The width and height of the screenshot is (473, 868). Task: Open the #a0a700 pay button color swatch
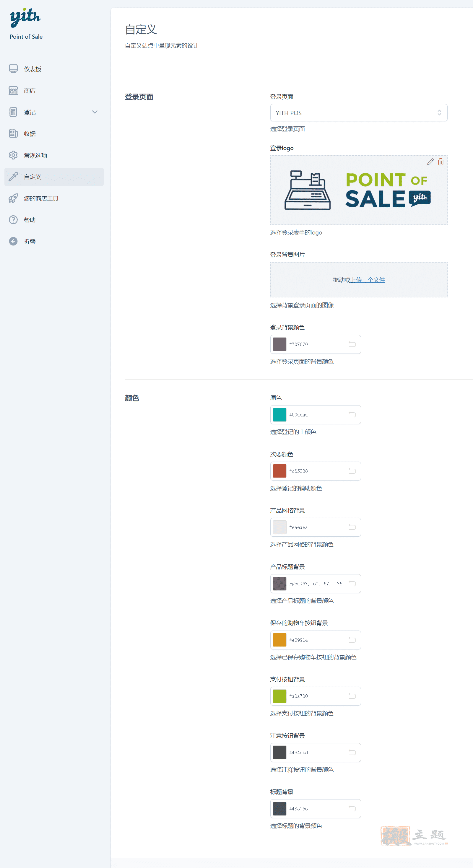(x=279, y=696)
